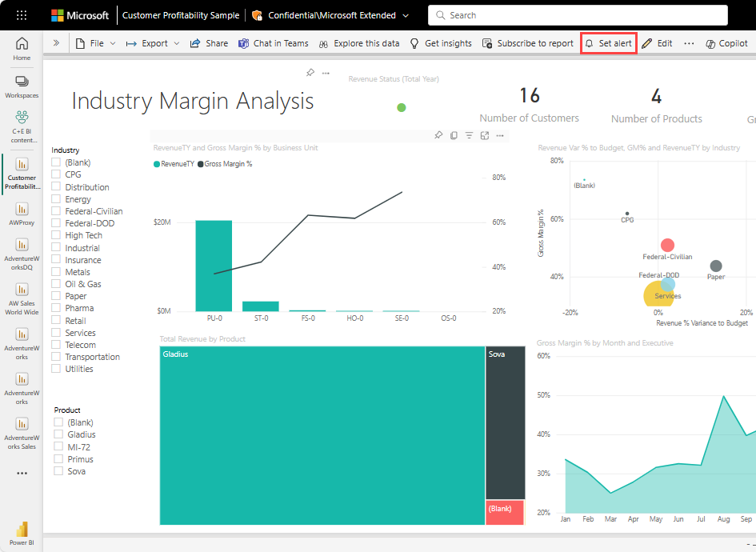Click the Gross Margin % legend marker
Image resolution: width=756 pixels, height=552 pixels.
point(201,164)
